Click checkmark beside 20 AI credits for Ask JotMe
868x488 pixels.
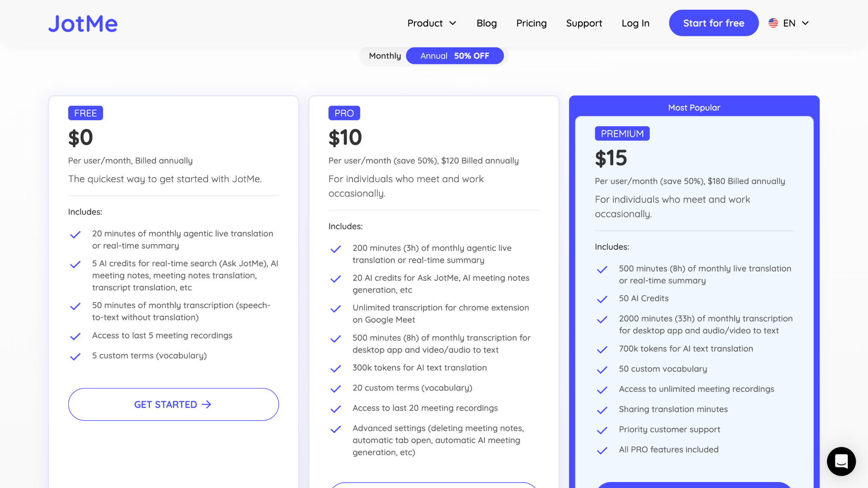pos(336,279)
